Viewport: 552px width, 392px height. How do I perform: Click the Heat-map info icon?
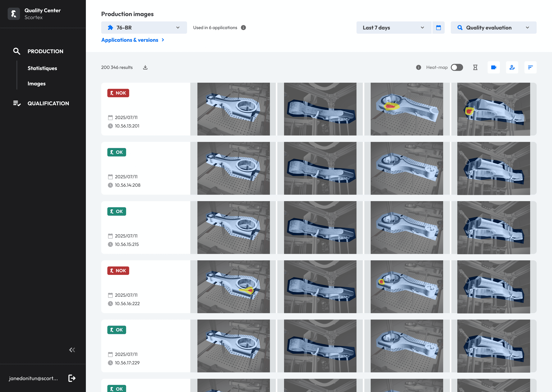point(418,67)
